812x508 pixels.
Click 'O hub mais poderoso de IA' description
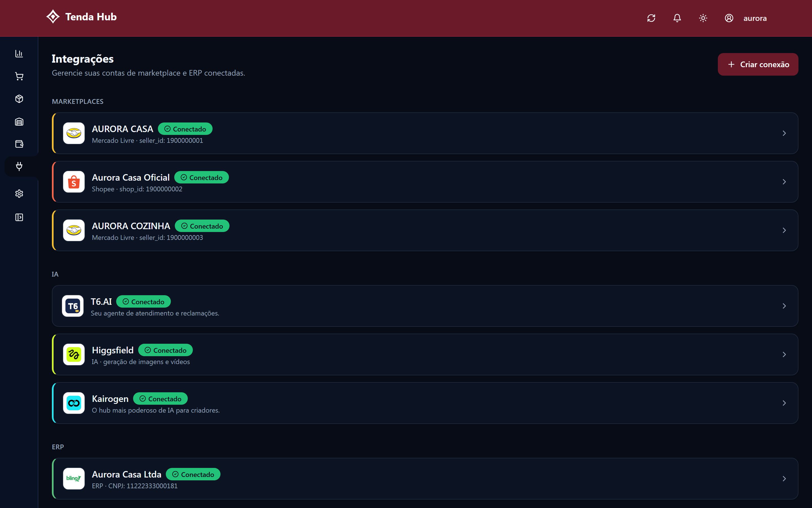pyautogui.click(x=156, y=411)
